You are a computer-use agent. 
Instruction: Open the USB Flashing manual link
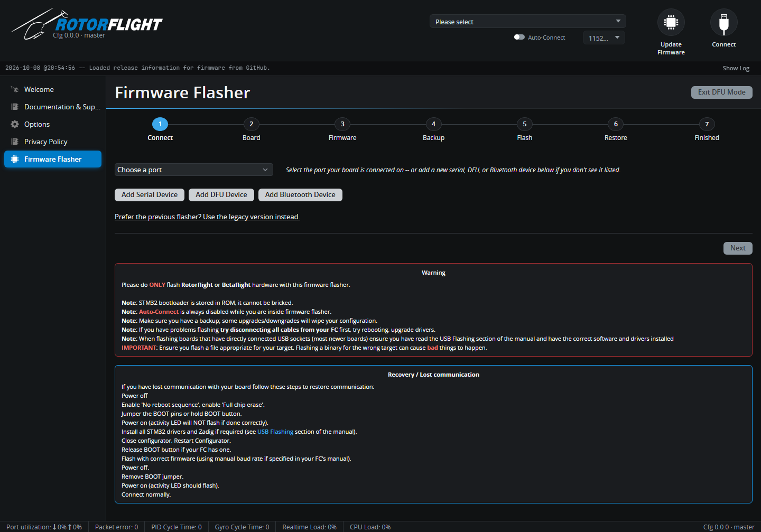[x=275, y=432]
